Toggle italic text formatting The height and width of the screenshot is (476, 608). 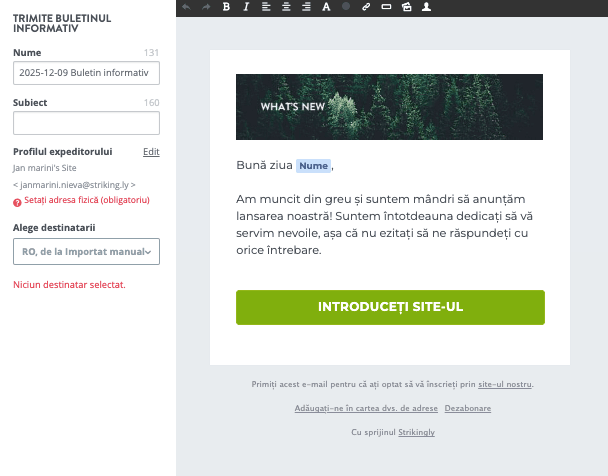point(247,7)
